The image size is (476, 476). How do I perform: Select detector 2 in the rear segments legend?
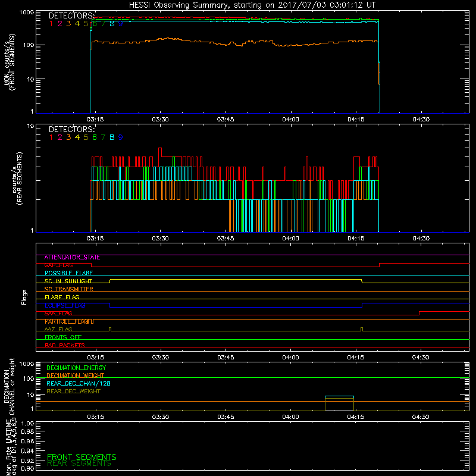[x=60, y=137]
